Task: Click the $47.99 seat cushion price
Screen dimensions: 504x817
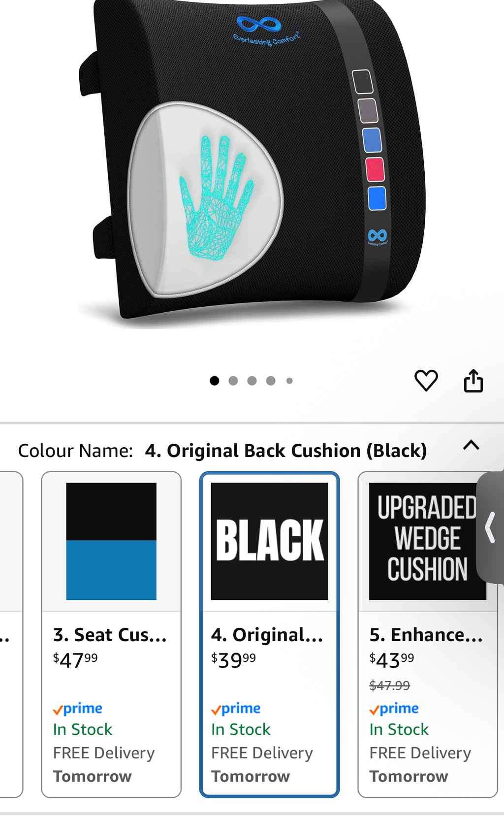Action: point(75,659)
